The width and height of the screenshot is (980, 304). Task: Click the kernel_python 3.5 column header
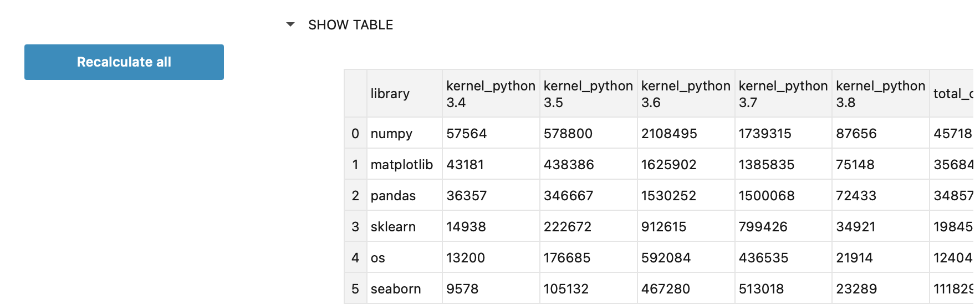click(588, 94)
